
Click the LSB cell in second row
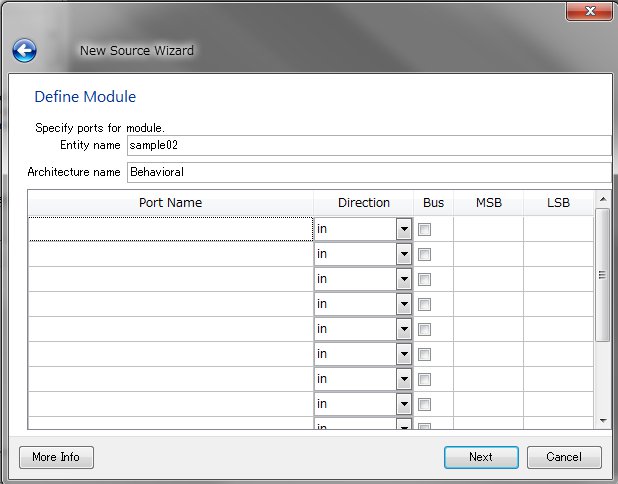click(x=558, y=254)
